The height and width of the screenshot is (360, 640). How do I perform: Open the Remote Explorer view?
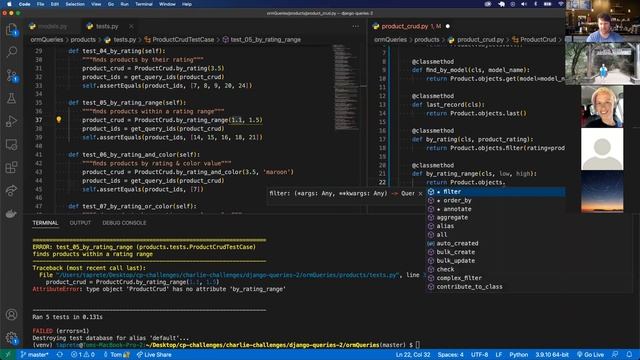pos(11,144)
